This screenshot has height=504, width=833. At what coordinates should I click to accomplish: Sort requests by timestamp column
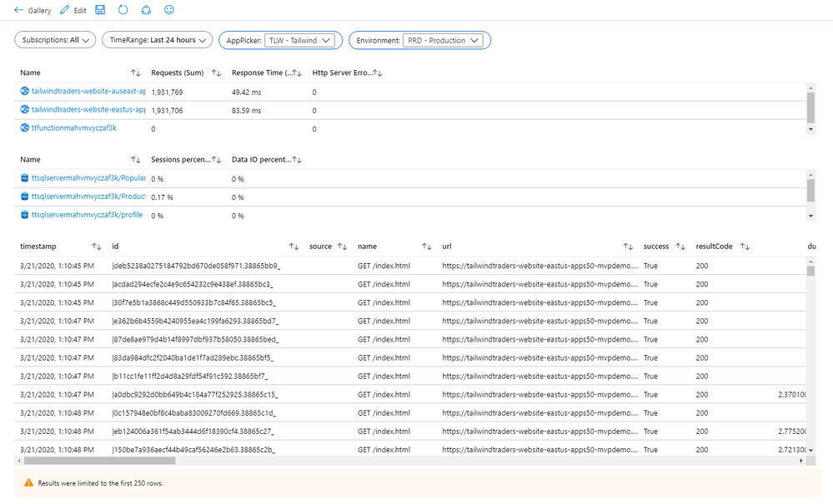point(96,247)
